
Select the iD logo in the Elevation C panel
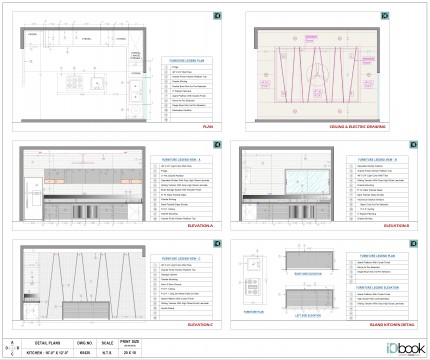[x=217, y=243]
